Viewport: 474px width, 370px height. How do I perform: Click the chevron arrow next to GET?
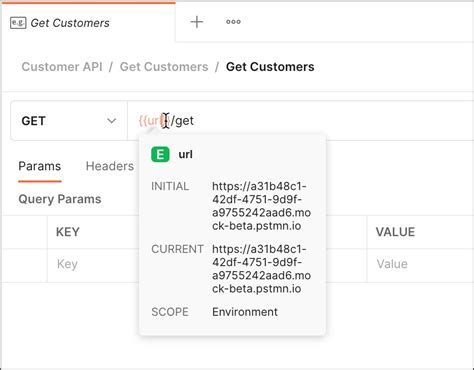(111, 121)
